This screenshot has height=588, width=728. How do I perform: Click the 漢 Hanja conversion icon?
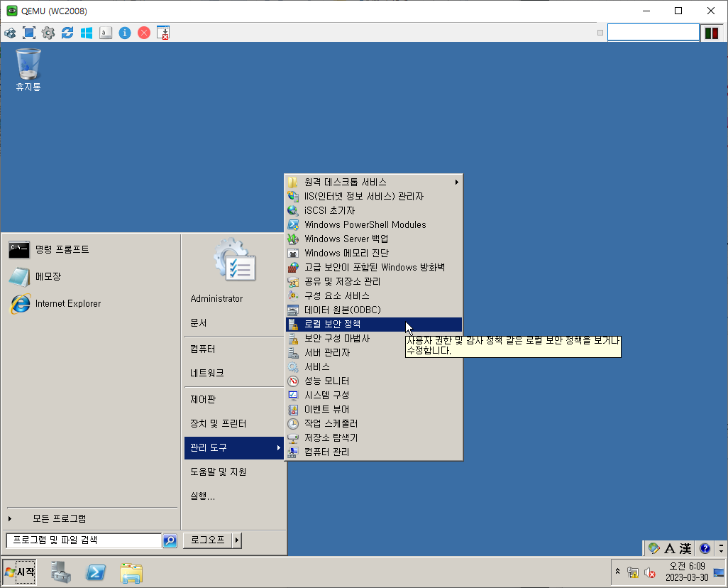click(x=685, y=548)
